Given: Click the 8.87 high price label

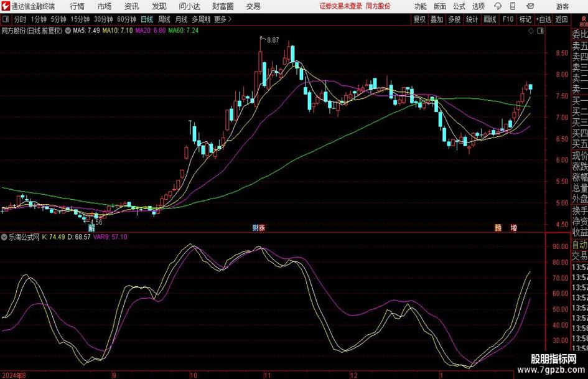Looking at the screenshot, I should tap(273, 40).
